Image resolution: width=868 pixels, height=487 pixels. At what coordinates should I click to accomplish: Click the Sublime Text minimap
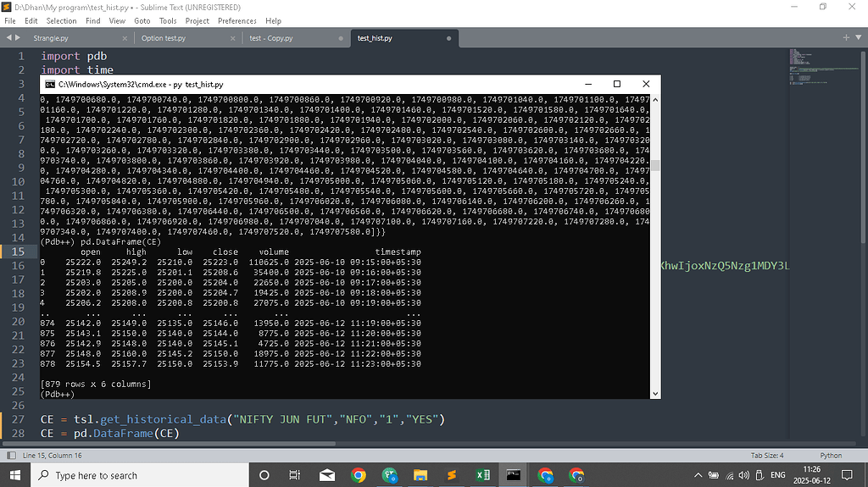824,66
